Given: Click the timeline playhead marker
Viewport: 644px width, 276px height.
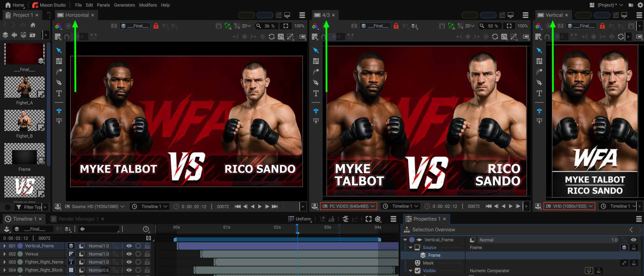Looking at the screenshot, I should [x=297, y=229].
